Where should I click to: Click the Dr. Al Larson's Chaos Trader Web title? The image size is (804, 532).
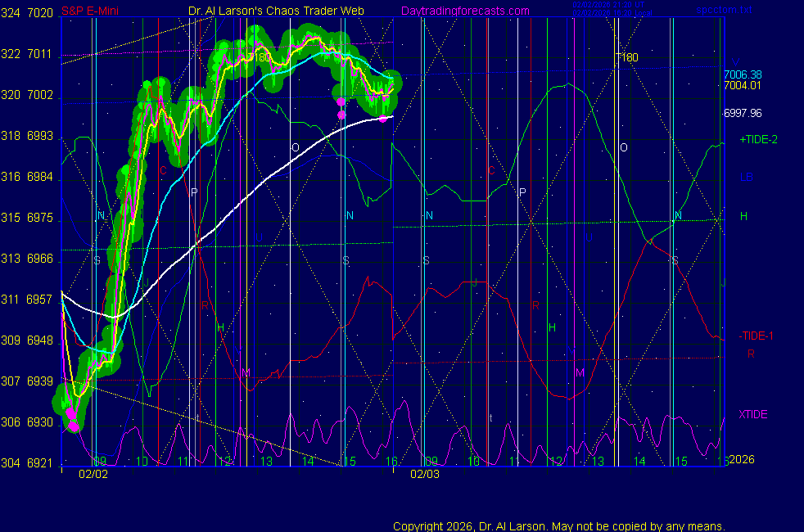[x=276, y=11]
